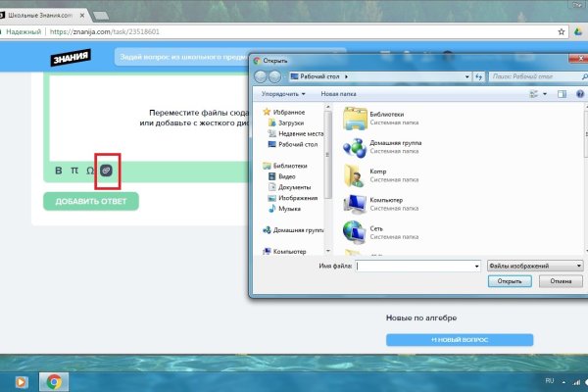
Task: Open the view options dropdown in dialog toolbar
Action: tap(545, 93)
